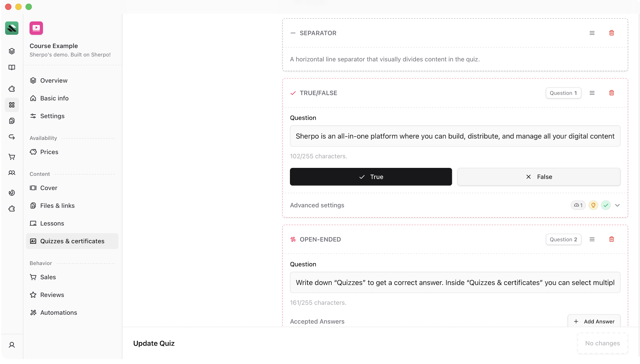Click the True/False block trash icon
This screenshot has height=364, width=640.
[x=611, y=93]
